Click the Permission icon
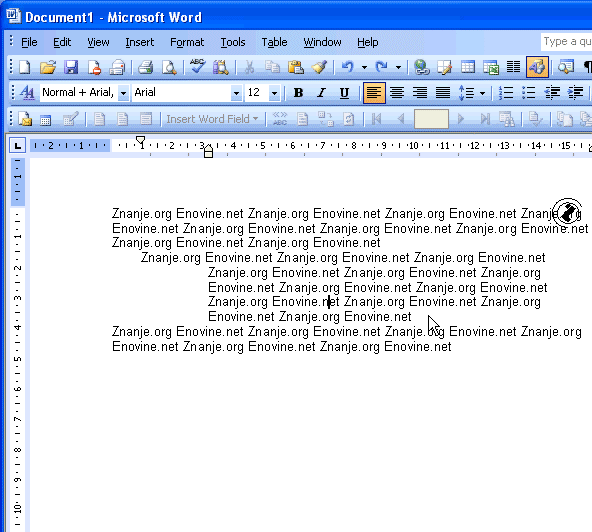Screen dimensions: 592x532 [94, 68]
